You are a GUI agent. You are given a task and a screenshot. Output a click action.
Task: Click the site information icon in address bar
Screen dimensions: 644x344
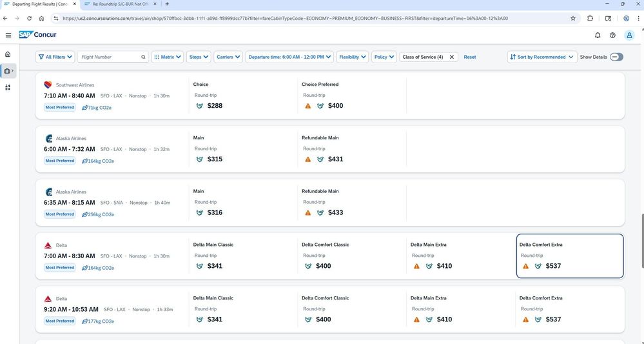56,19
